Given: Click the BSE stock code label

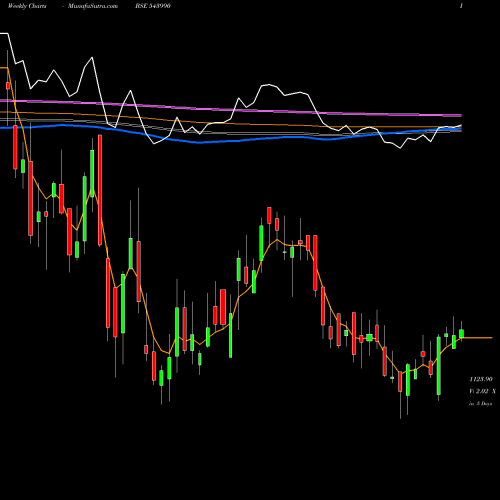Looking at the screenshot, I should click(x=153, y=6).
